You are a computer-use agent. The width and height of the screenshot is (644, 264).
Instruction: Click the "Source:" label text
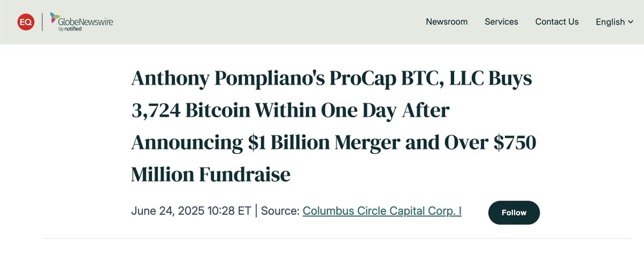[x=280, y=211]
